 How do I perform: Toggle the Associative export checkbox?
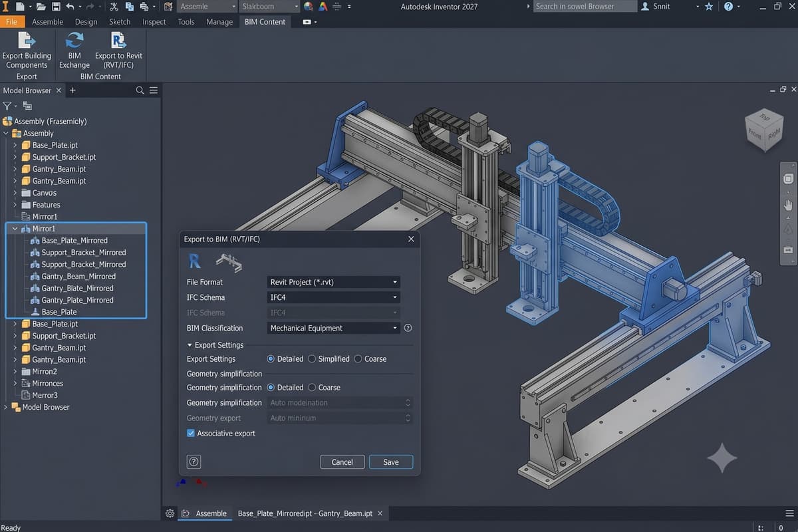pyautogui.click(x=191, y=433)
